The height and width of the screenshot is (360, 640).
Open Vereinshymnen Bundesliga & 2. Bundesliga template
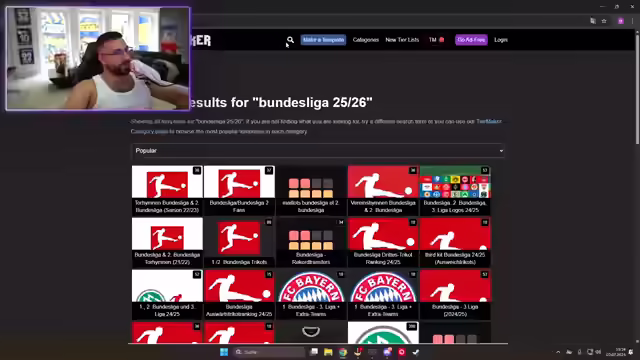(x=383, y=190)
